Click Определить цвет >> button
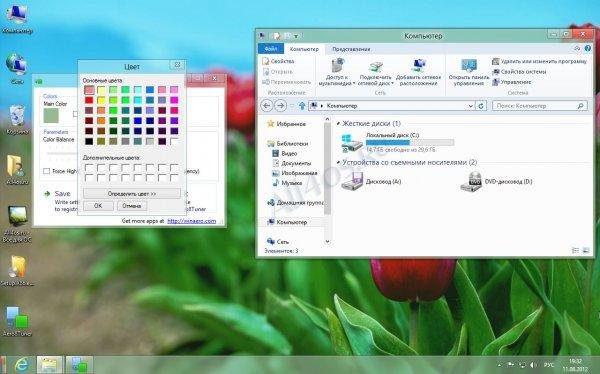The image size is (600, 374). tap(132, 194)
